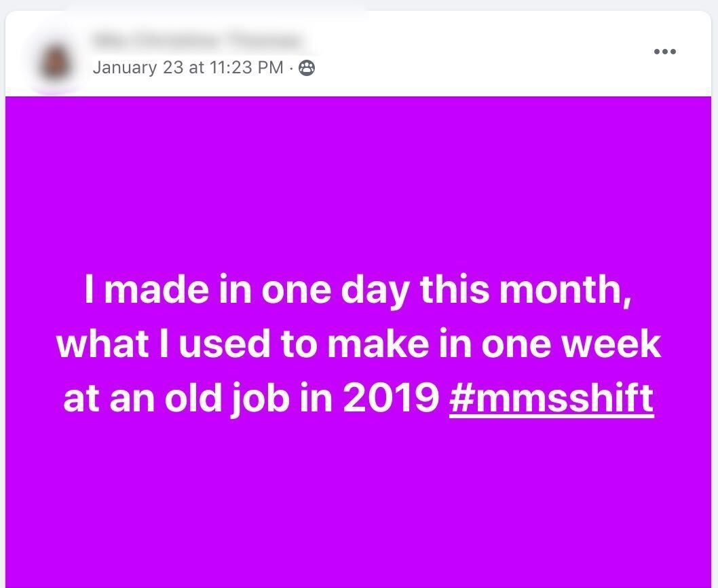Click the "January 23 at 11:23 PM" timestamp
718x588 pixels.
pyautogui.click(x=187, y=68)
